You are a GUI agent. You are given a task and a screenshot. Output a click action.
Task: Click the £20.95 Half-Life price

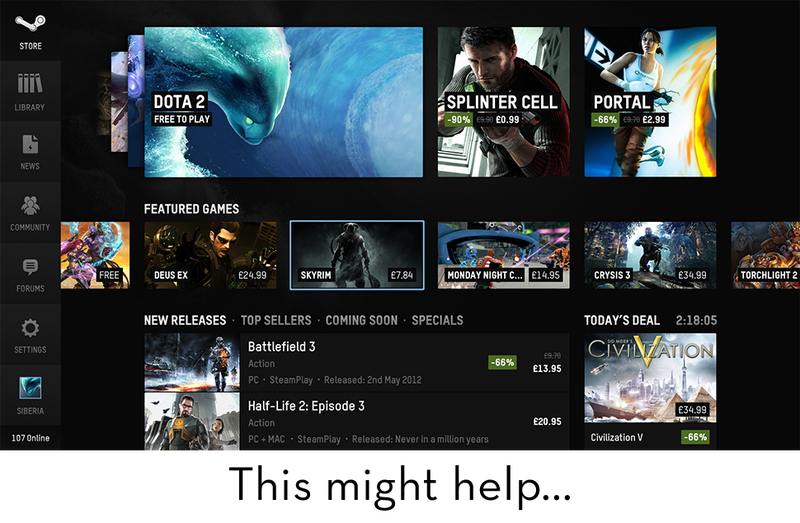pos(547,421)
